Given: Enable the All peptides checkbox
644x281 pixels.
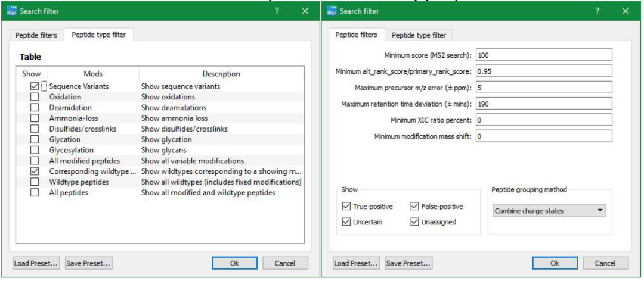Looking at the screenshot, I should pos(35,193).
